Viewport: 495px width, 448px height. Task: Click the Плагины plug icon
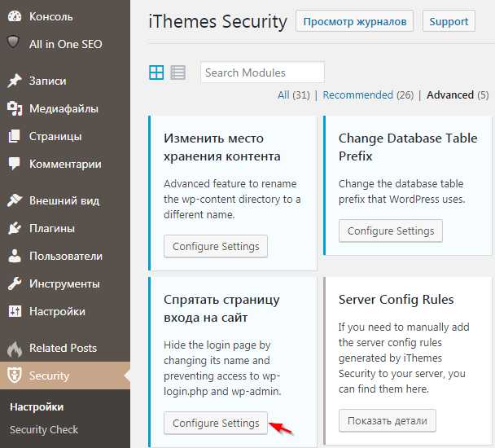coord(14,228)
